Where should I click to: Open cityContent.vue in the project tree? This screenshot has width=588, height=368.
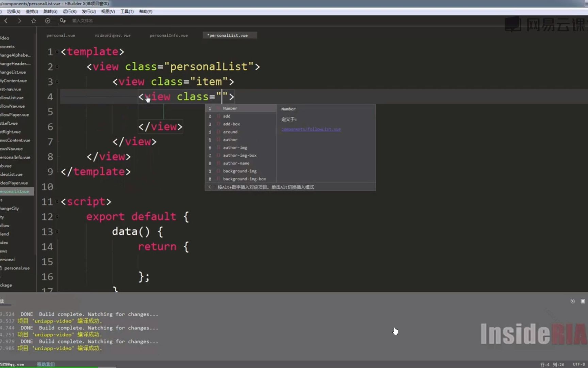[x=14, y=81]
